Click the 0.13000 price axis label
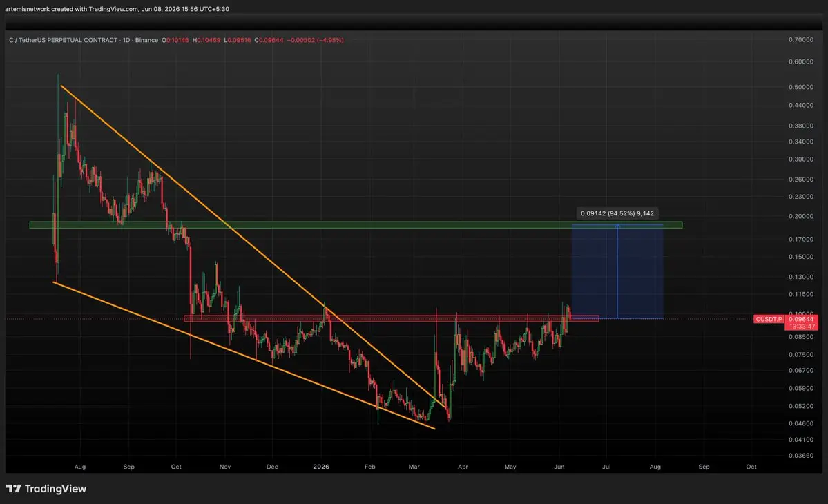 pos(800,277)
